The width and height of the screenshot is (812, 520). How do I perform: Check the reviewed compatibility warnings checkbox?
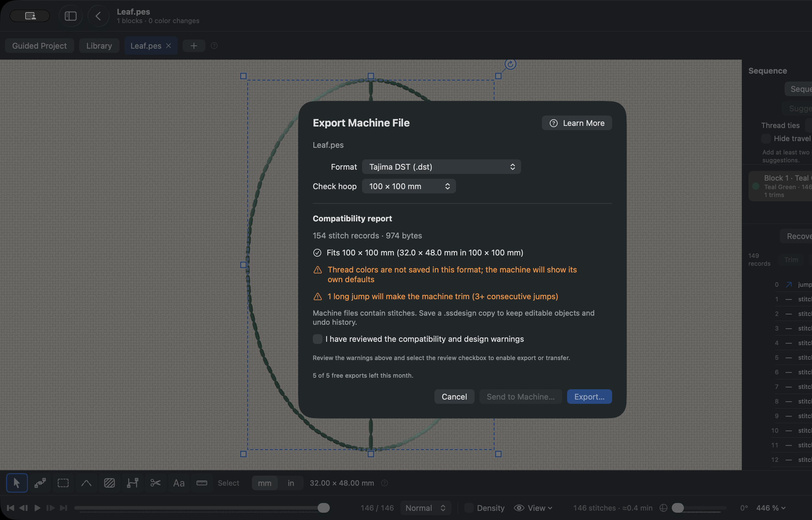(318, 339)
